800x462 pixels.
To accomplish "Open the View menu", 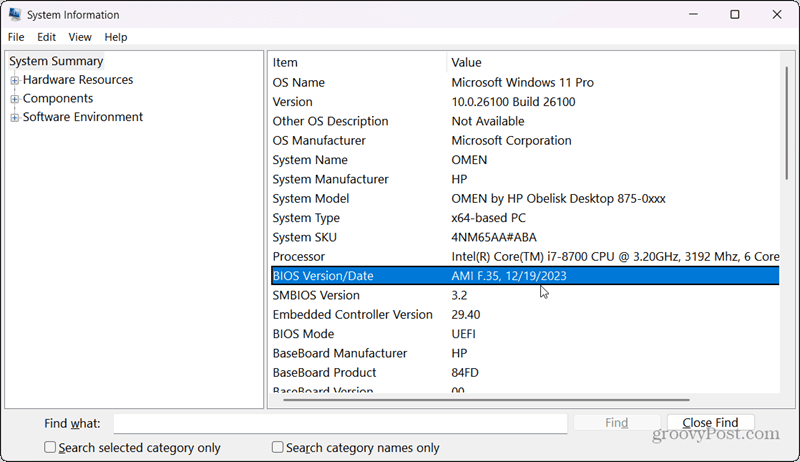I will point(80,37).
